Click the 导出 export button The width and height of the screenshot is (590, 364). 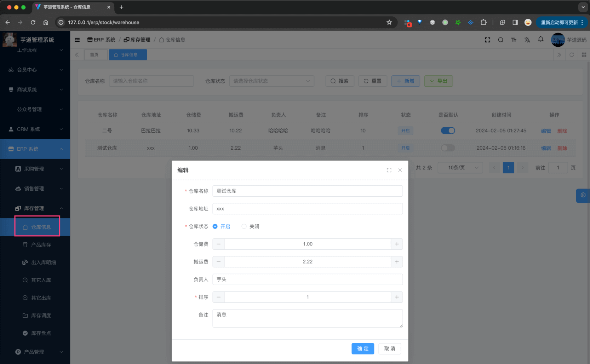point(438,81)
